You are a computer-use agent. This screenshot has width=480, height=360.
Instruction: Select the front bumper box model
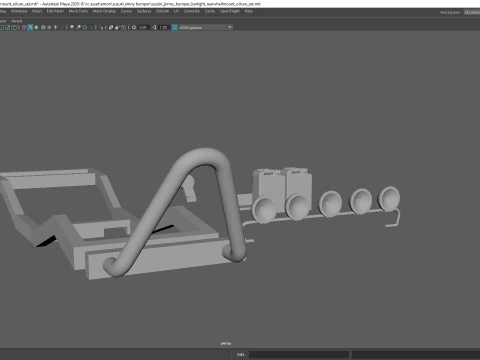coord(167,258)
